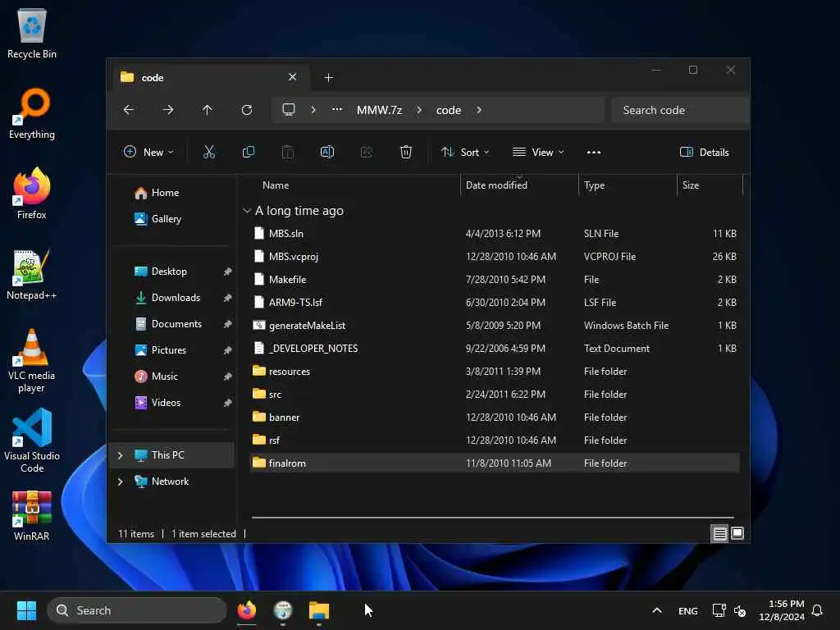Open the notifications bell icon
The width and height of the screenshot is (840, 630).
pos(817,610)
